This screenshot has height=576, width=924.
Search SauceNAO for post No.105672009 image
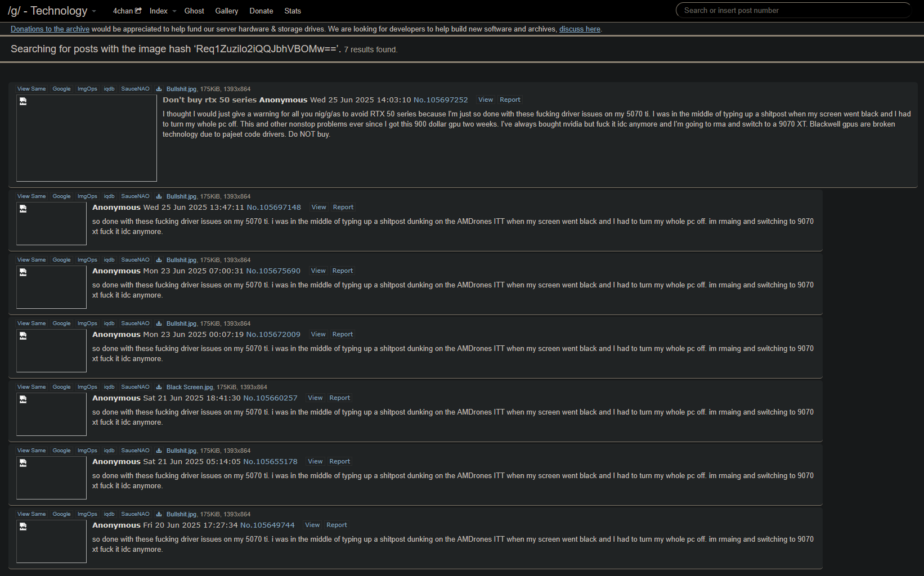136,323
